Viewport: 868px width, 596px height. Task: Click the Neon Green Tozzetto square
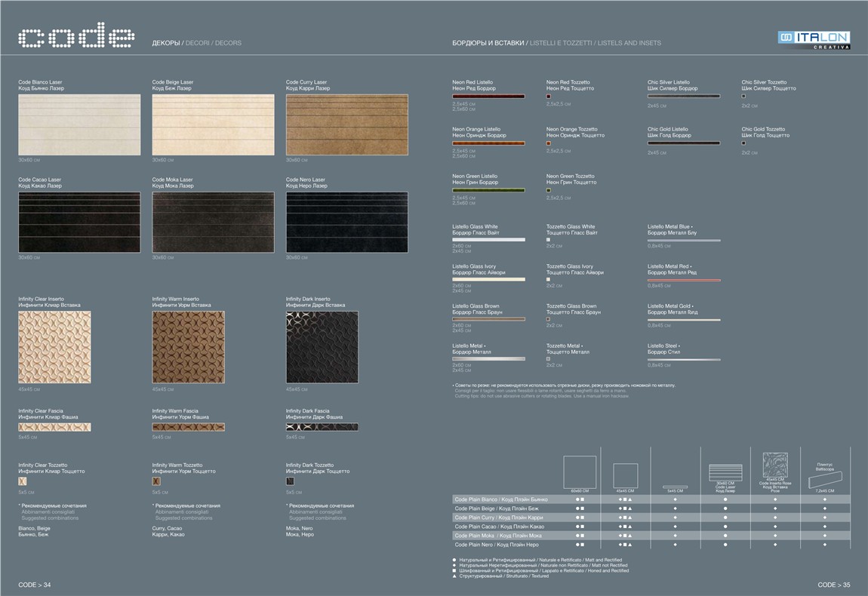[x=549, y=190]
